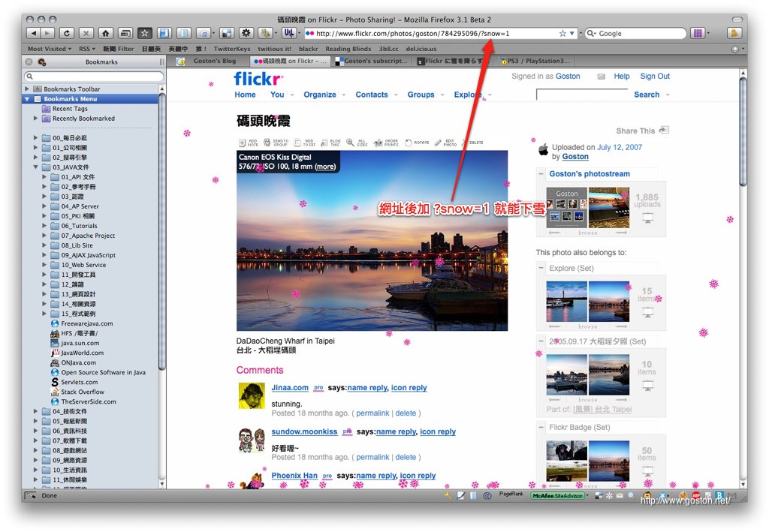This screenshot has width=769, height=532.
Task: Open the Flickr Home menu item
Action: pyautogui.click(x=245, y=95)
